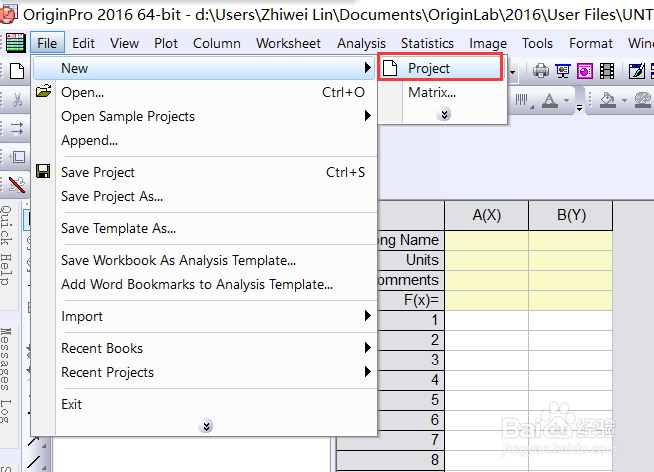Open dropdown arrow next to font color

[566, 100]
